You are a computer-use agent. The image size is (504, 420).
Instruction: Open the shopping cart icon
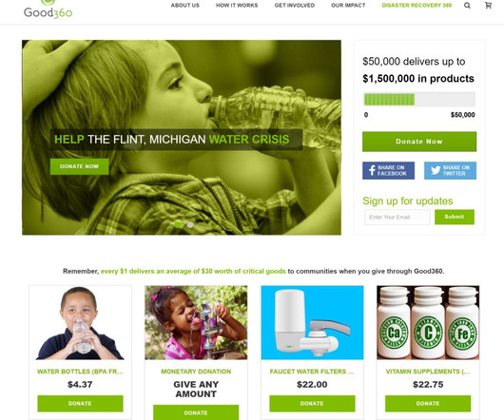[x=488, y=5]
